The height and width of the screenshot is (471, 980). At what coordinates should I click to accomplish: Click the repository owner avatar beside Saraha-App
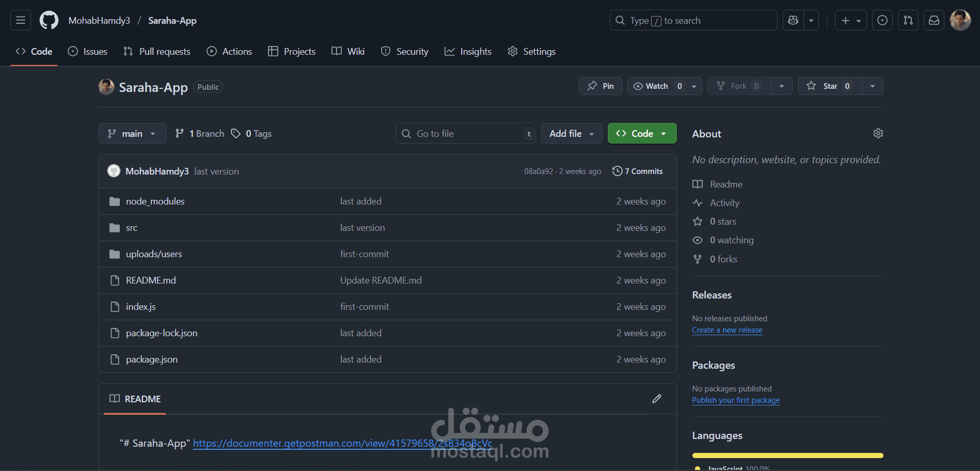click(x=106, y=87)
